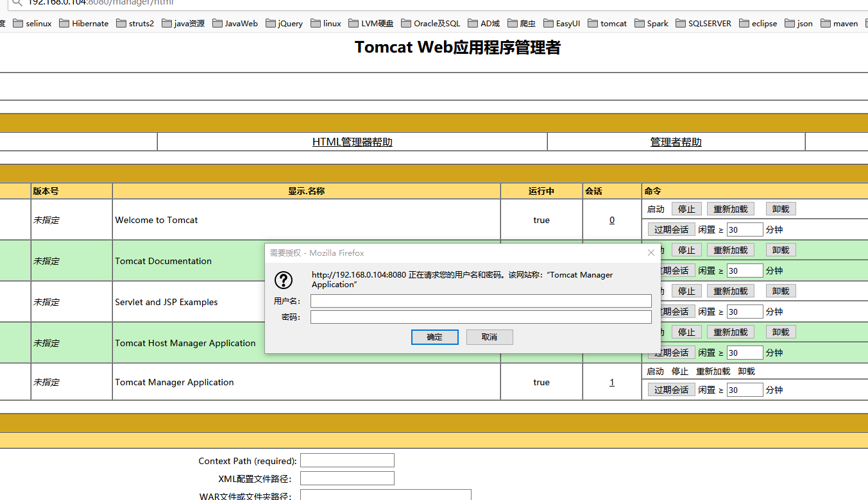The image size is (868, 500).
Task: Click the 版本号 column header
Action: tap(72, 191)
